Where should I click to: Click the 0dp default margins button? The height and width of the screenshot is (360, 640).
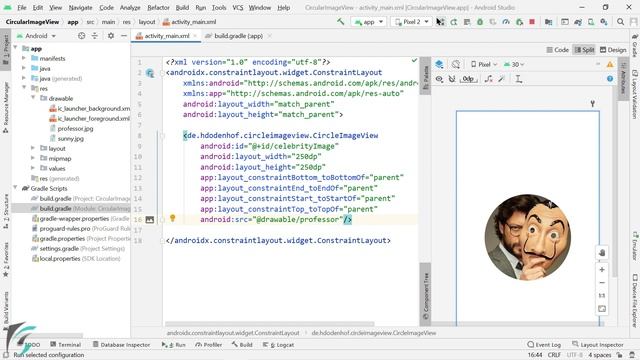[x=468, y=79]
